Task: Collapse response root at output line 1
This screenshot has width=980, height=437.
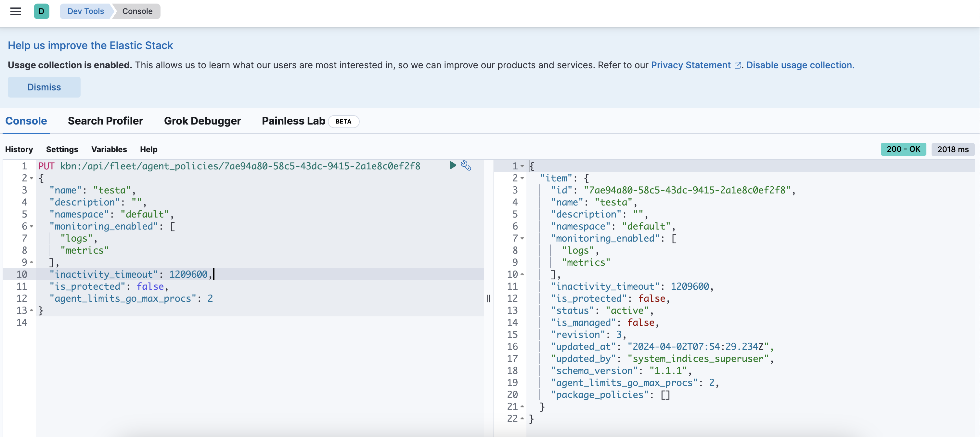Action: pyautogui.click(x=522, y=166)
